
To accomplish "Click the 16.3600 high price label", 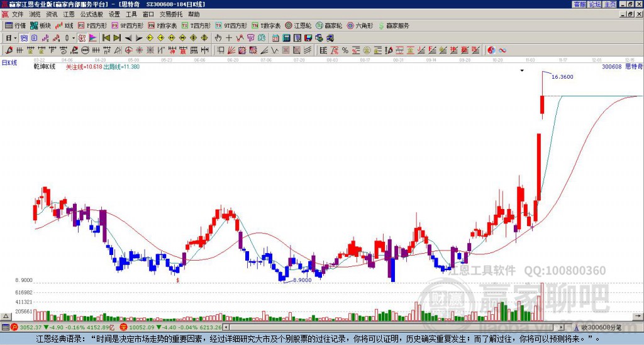I will [562, 77].
